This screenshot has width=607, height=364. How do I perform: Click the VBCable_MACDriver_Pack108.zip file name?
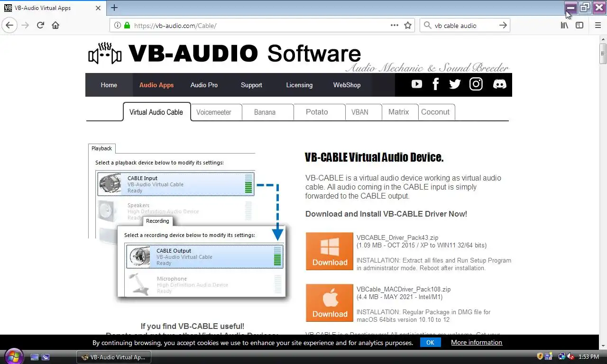(x=404, y=289)
